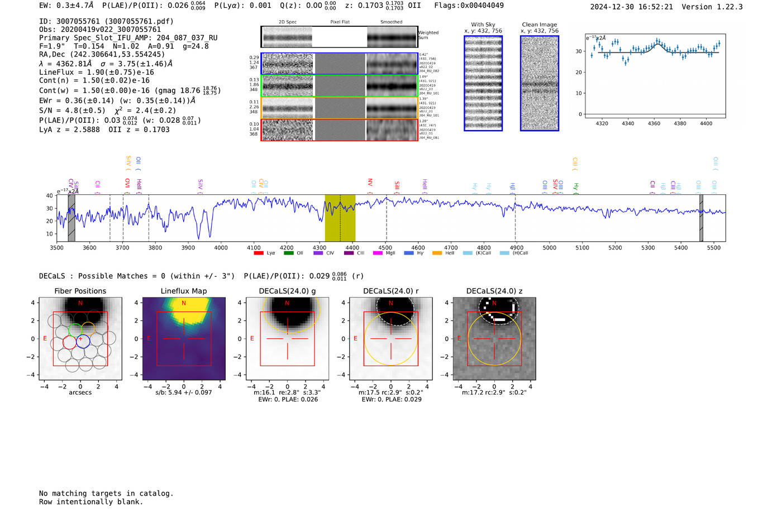Click the λ = 4362.81Å wavelength line
Screen dimensions: 782x532
click(x=106, y=64)
